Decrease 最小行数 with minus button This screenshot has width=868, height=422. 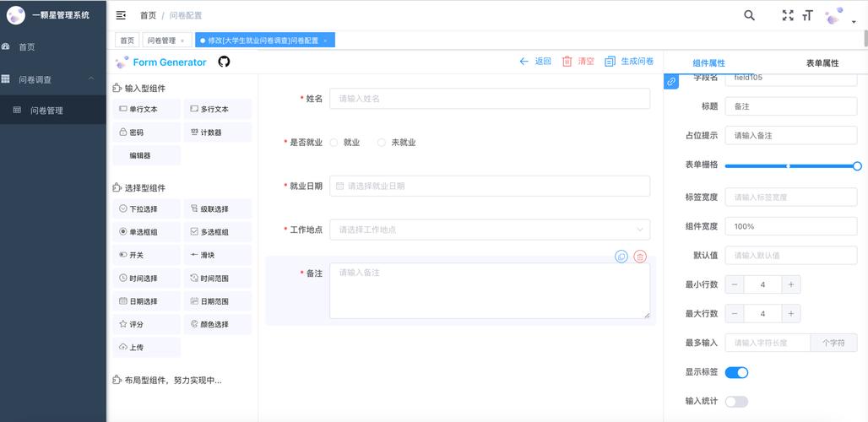735,284
